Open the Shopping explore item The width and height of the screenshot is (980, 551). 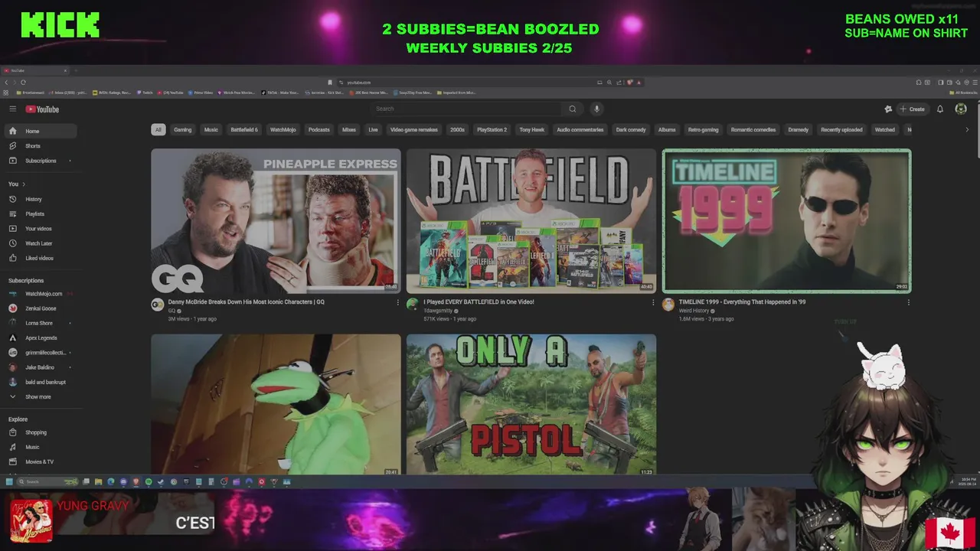click(x=40, y=432)
